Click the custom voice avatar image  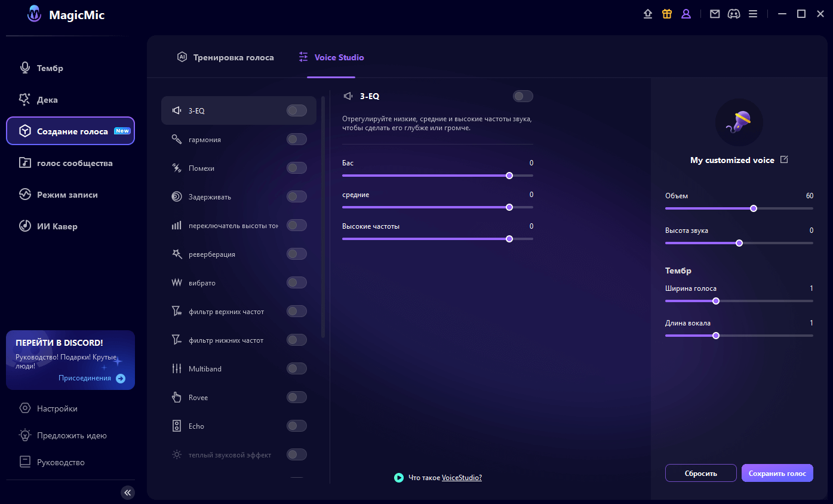[739, 122]
